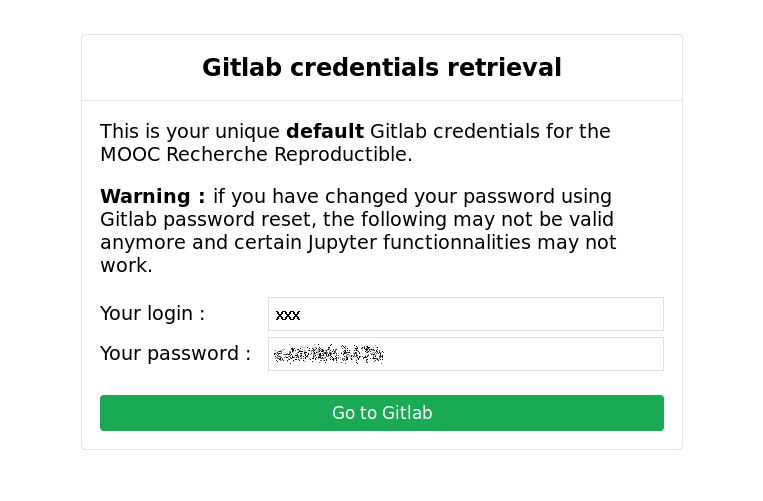This screenshot has height=501, width=763.
Task: Click 'This is your unique' intro text
Action: click(x=190, y=132)
